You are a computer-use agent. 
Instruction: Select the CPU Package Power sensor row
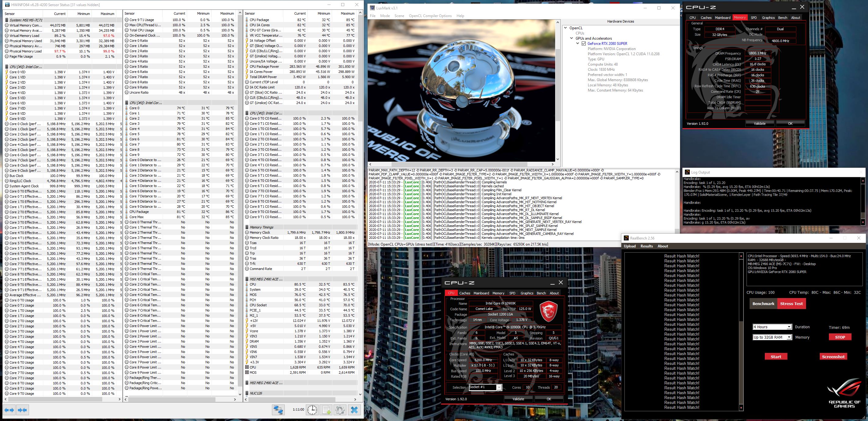(x=301, y=67)
